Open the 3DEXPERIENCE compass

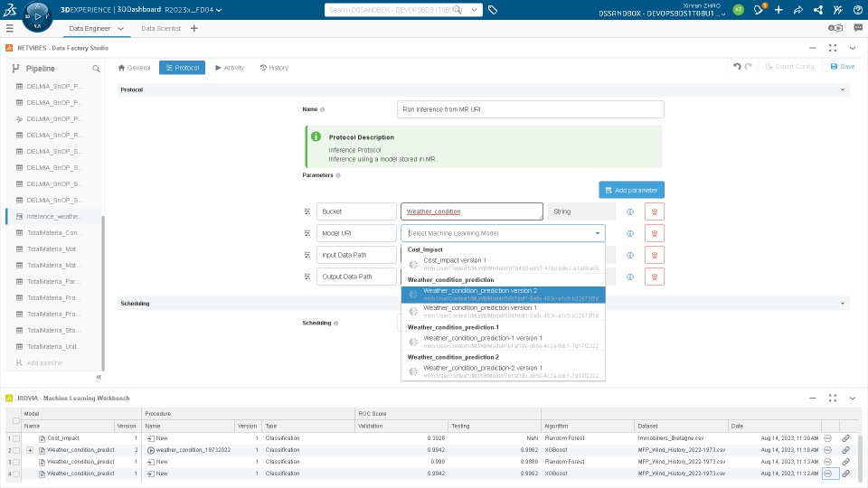pos(37,16)
